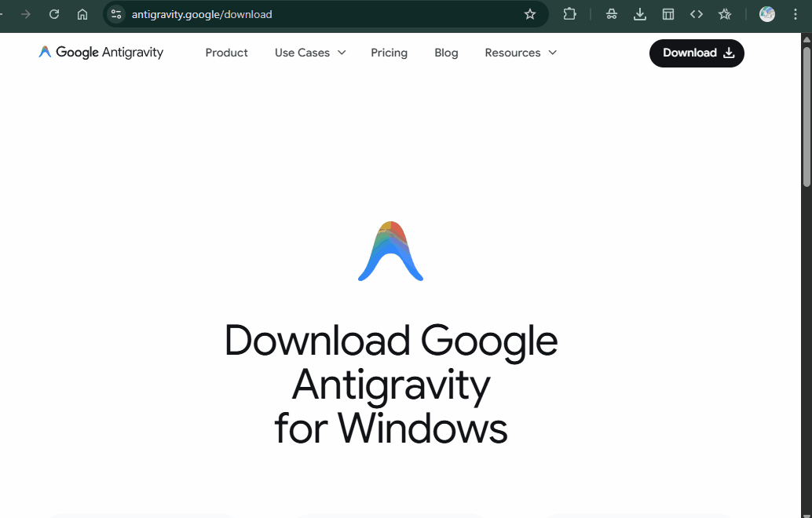The image size is (812, 518).
Task: Open the browser Downloads tray icon
Action: click(640, 14)
